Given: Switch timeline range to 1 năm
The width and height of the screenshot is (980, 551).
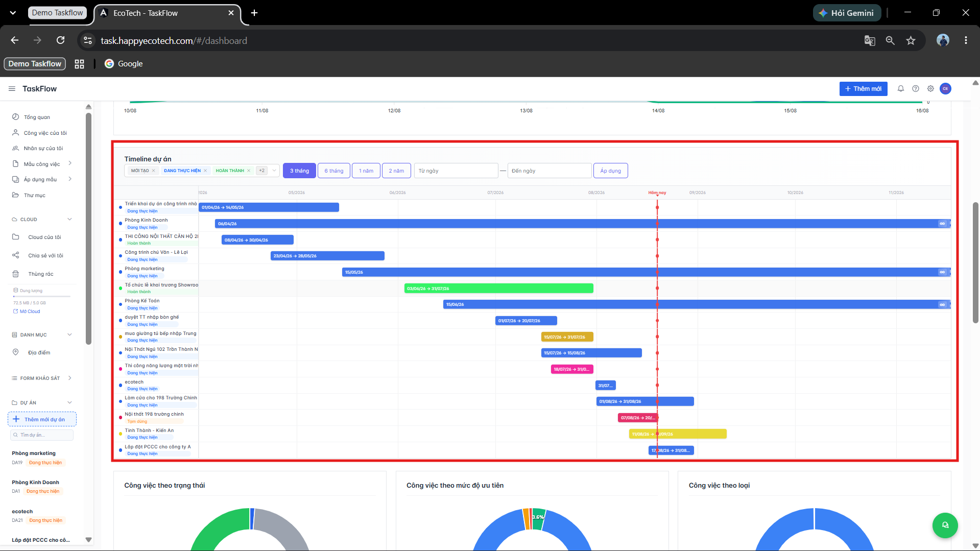Looking at the screenshot, I should [366, 171].
